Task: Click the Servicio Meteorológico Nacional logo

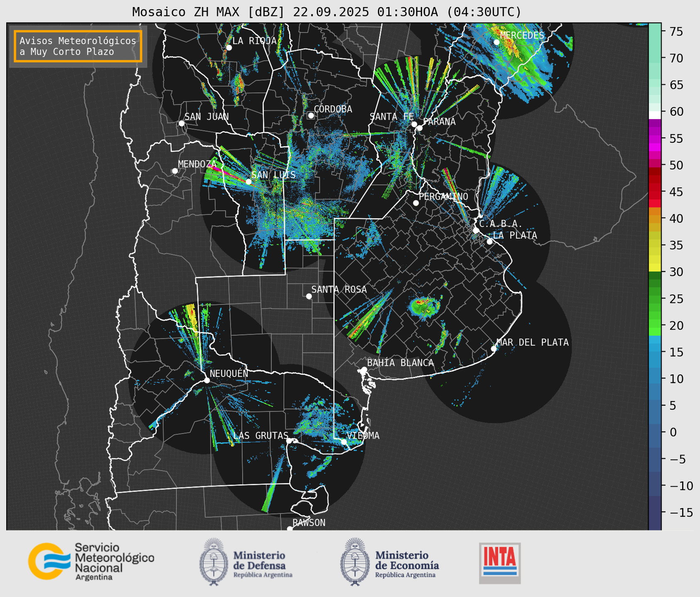Action: (91, 561)
